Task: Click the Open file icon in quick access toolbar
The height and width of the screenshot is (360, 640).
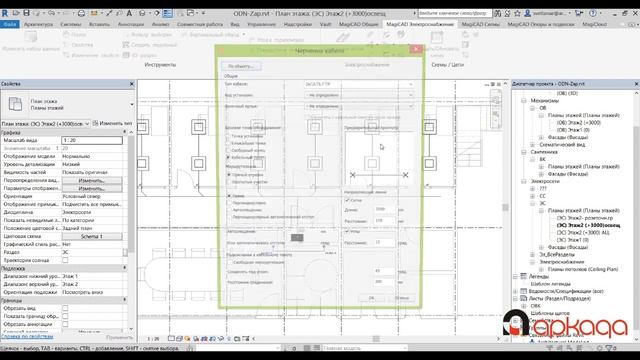Action: (16, 13)
